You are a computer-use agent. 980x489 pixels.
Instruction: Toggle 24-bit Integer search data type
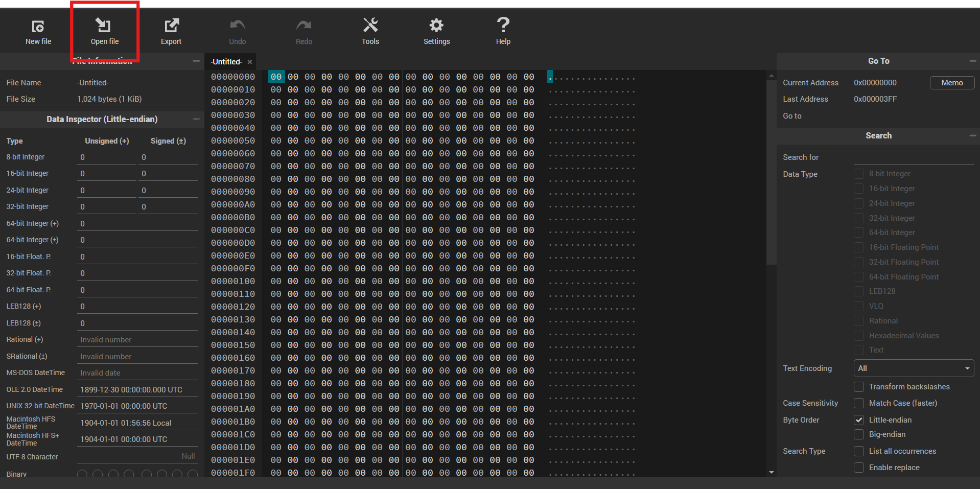tap(859, 203)
